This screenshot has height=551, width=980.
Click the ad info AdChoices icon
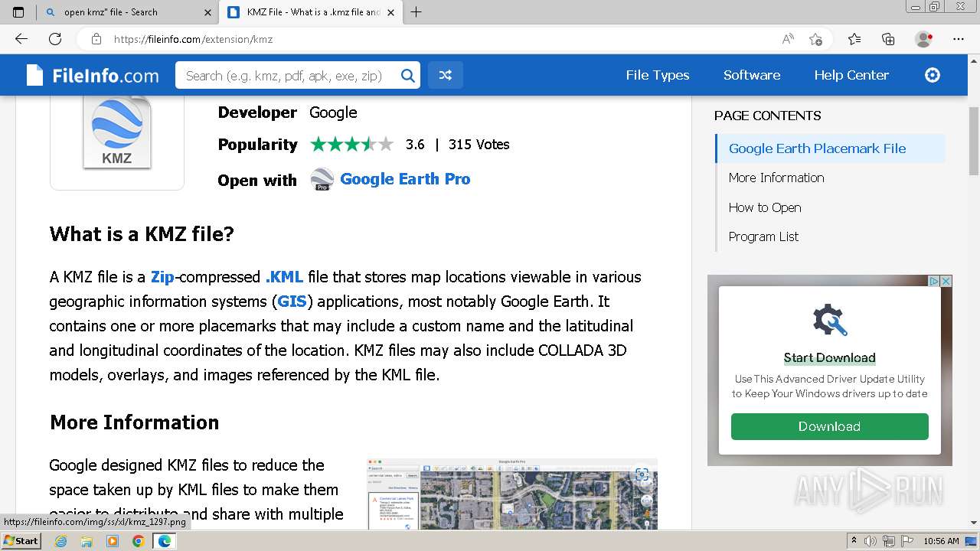pyautogui.click(x=934, y=281)
